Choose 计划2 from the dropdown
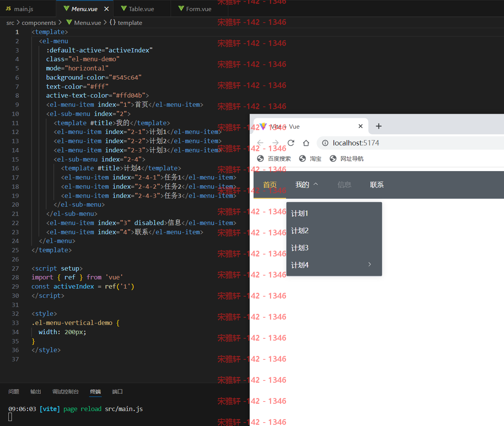This screenshot has height=426, width=504. 334,230
